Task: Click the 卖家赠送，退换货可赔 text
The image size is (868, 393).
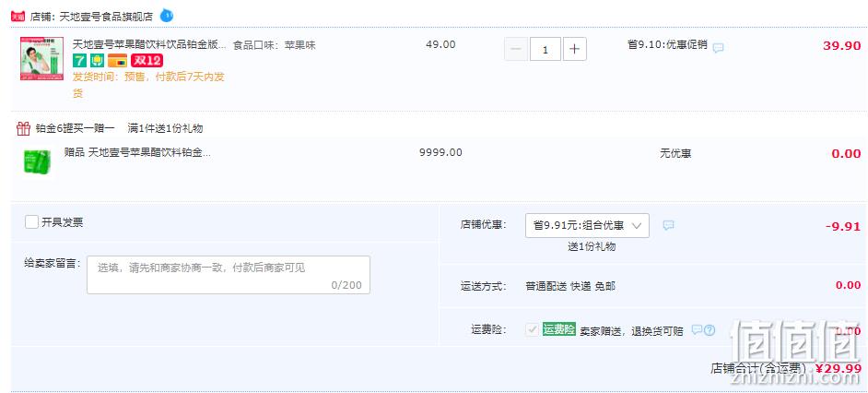Action: (631, 331)
